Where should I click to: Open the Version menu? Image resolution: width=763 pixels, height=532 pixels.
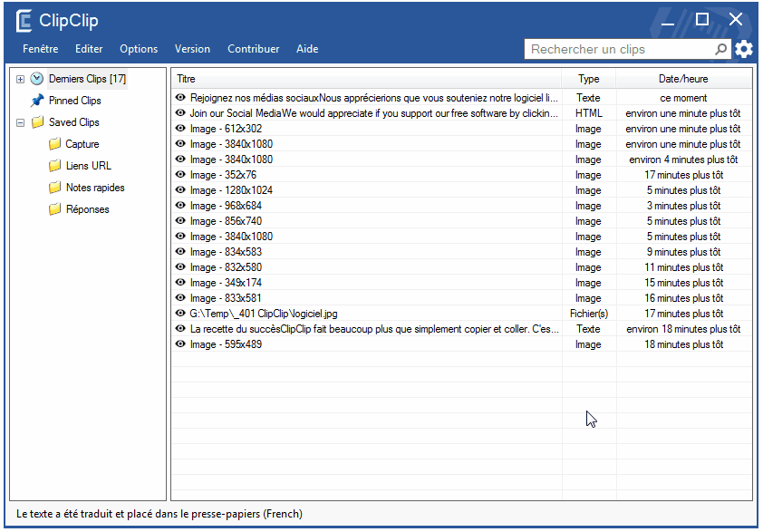193,49
